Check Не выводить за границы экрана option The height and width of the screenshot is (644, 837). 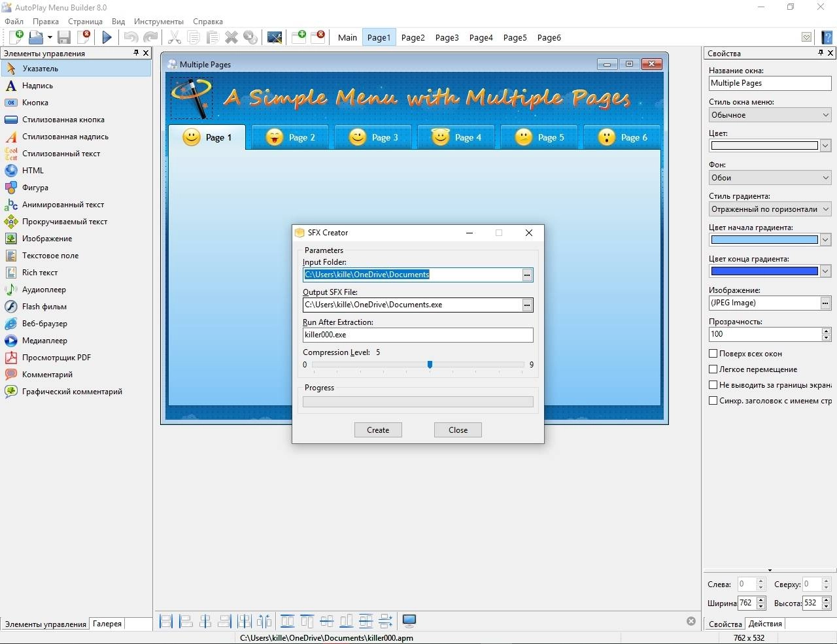(x=713, y=384)
